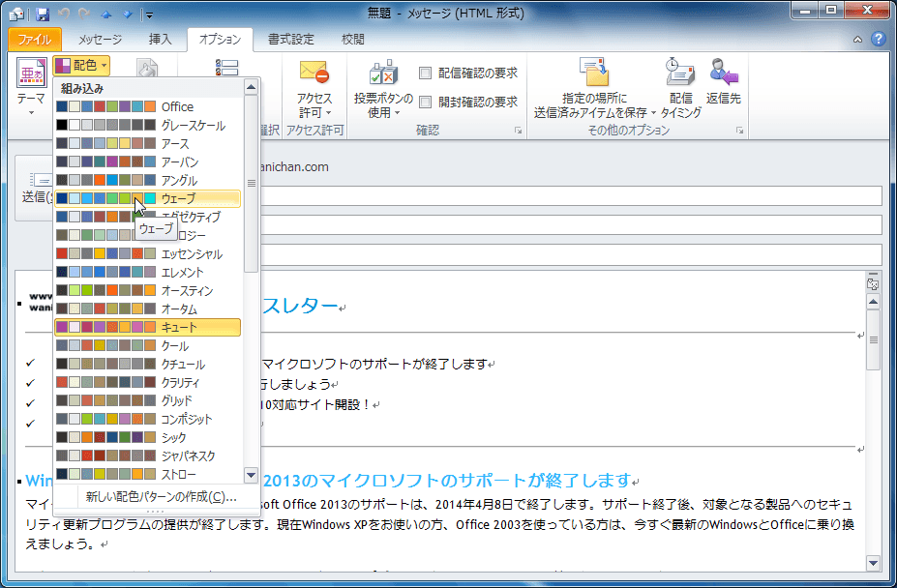897x588 pixels.
Task: Click the message body scroll up arrow
Action: click(873, 302)
